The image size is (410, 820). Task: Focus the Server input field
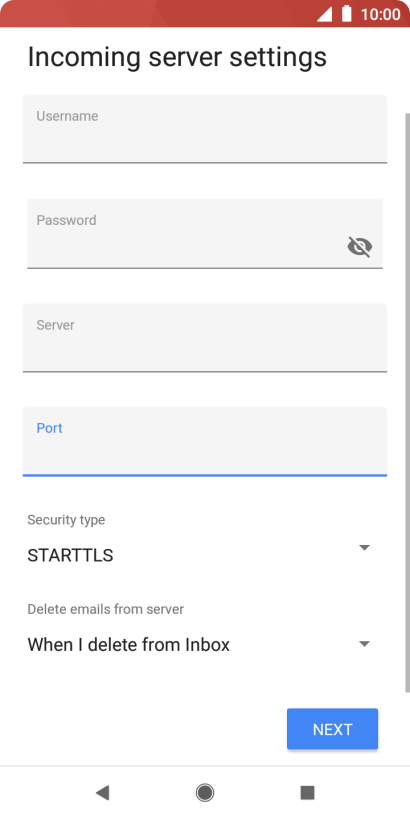click(x=205, y=338)
